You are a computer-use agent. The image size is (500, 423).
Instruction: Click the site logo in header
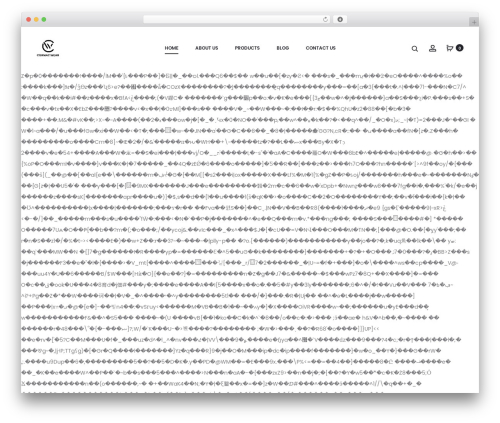[48, 48]
